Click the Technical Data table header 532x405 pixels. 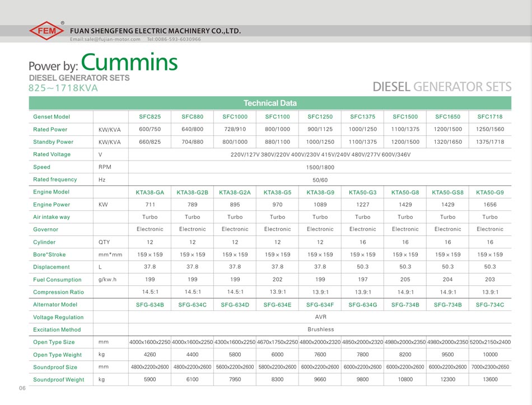(270, 103)
